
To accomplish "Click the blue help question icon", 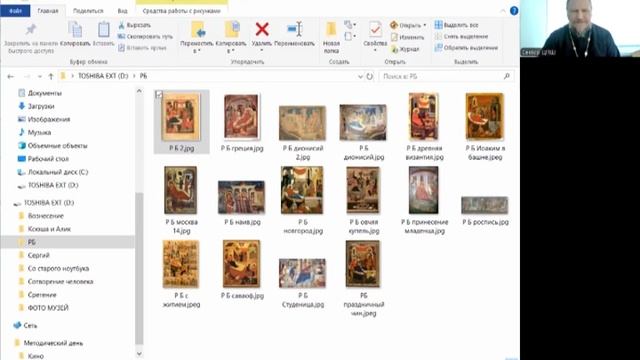I will tap(514, 11).
